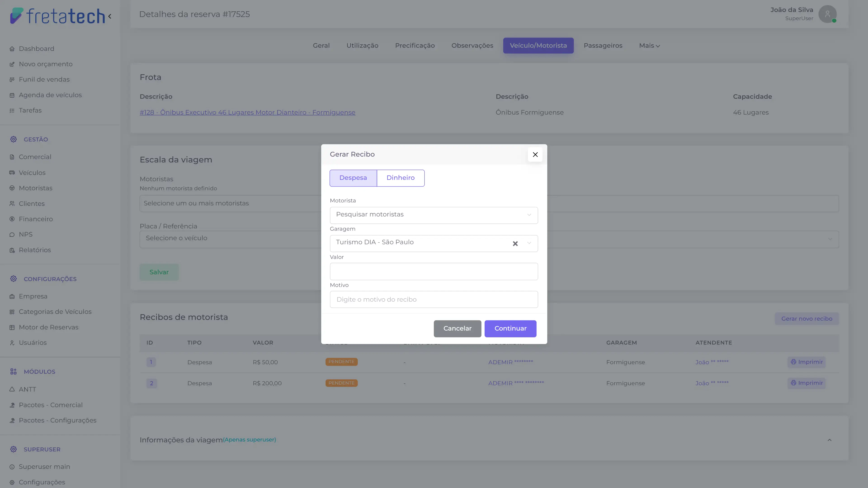Focus the Valor input field
The width and height of the screenshot is (868, 488).
(x=434, y=271)
